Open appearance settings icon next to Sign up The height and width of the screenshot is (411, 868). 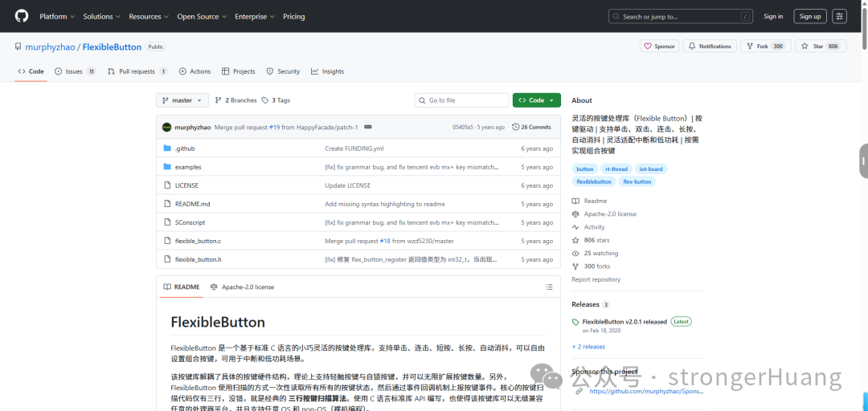840,17
